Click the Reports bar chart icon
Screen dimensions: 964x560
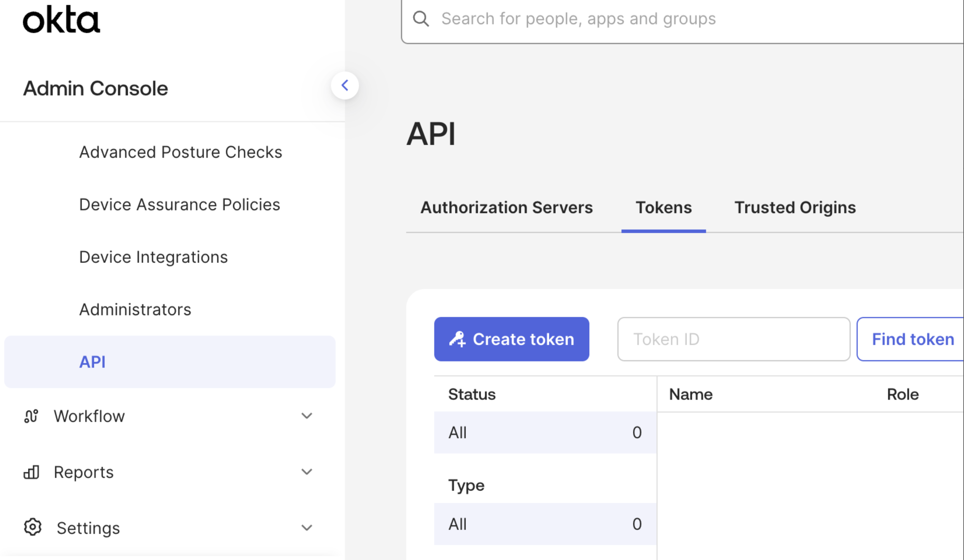click(31, 472)
